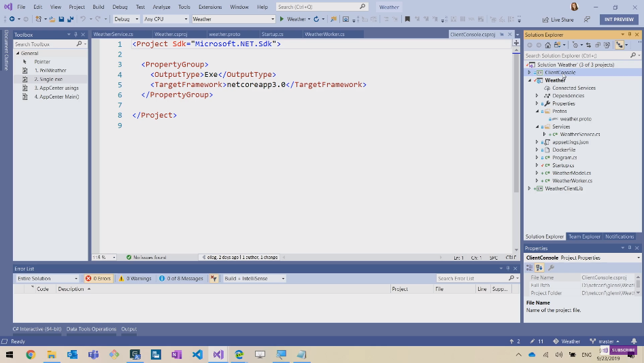This screenshot has height=363, width=644.
Task: Toggle the 0 of 8 Messages filter
Action: click(x=181, y=279)
